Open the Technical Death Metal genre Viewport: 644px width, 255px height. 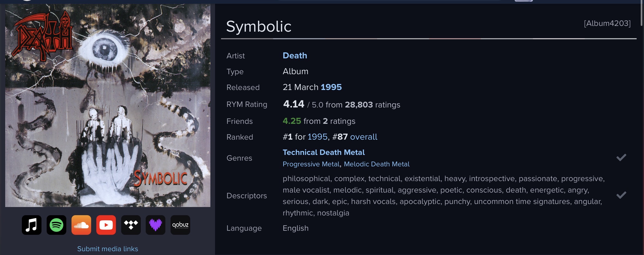click(x=324, y=152)
